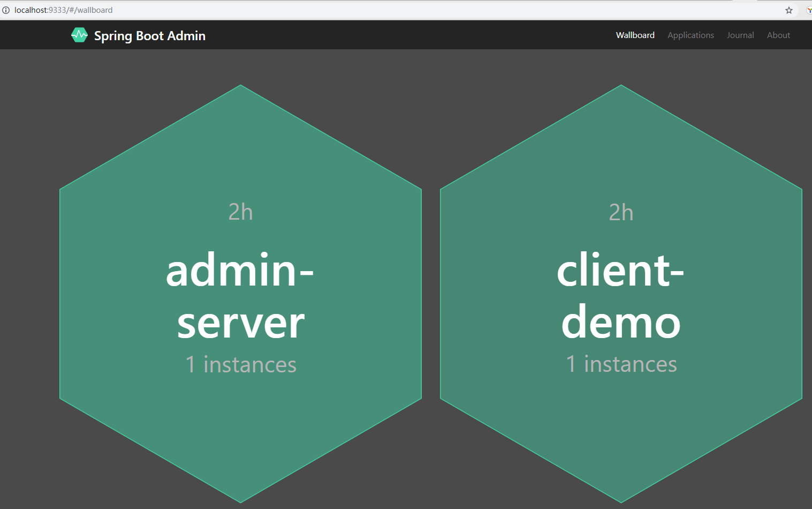
Task: Open the About page
Action: (778, 35)
